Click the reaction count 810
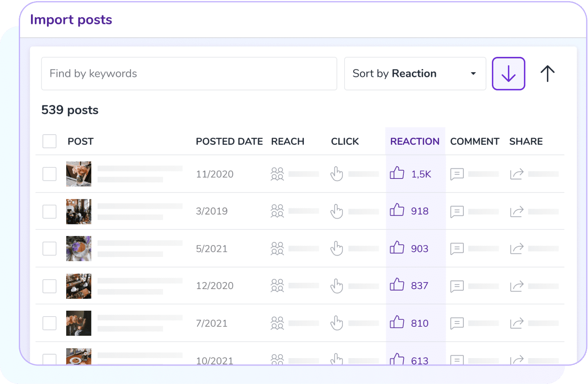 pos(420,323)
